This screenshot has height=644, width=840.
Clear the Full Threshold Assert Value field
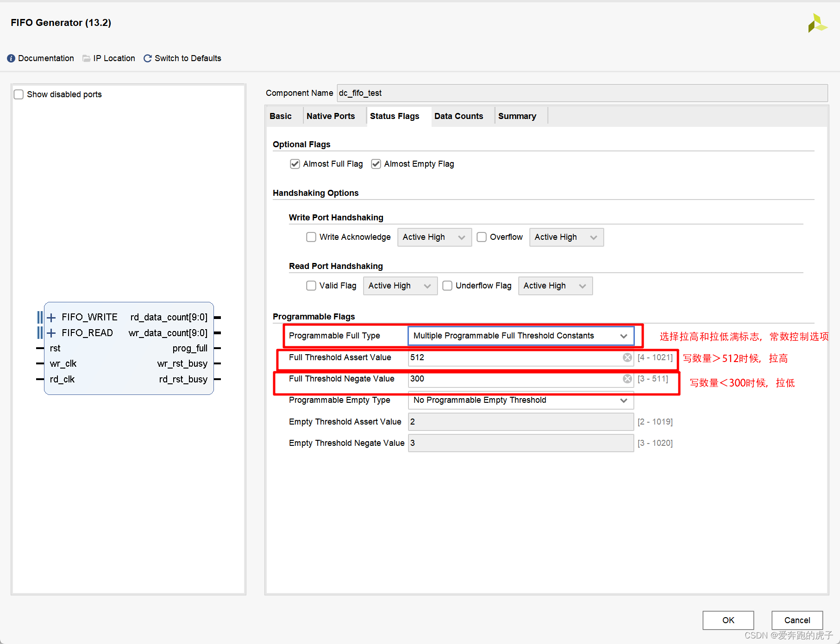pos(627,357)
